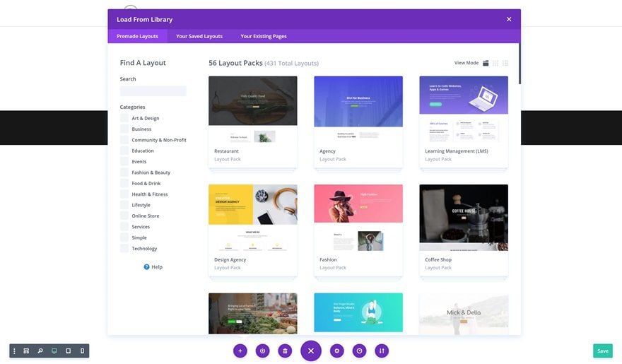
Task: Check the Food & Drink category
Action: (124, 183)
